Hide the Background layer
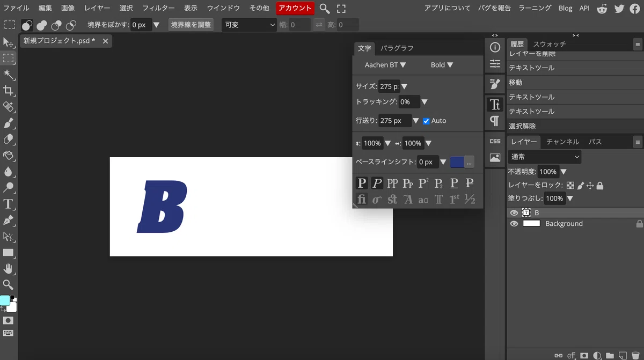The image size is (644, 360). [514, 224]
